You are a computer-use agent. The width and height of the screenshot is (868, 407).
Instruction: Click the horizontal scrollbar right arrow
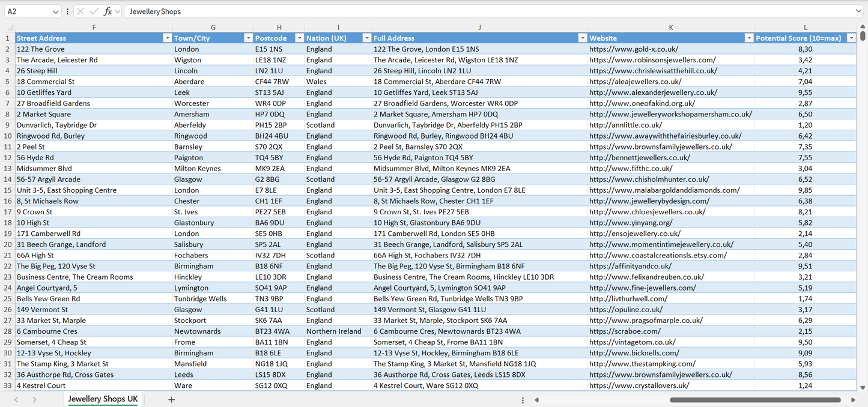[x=853, y=400]
